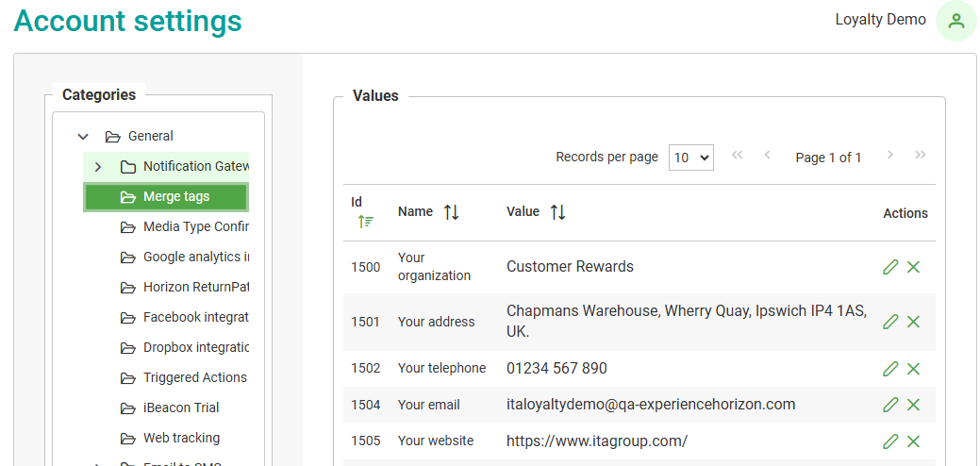Open Records per page dropdown
The width and height of the screenshot is (980, 466).
(x=690, y=158)
